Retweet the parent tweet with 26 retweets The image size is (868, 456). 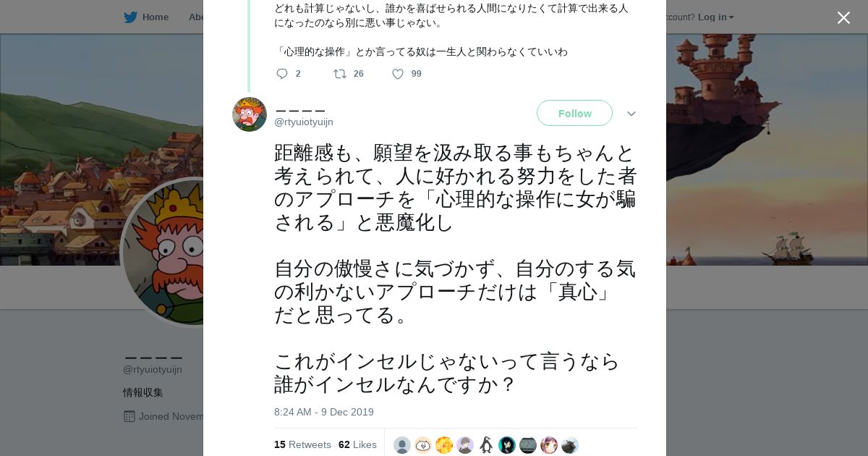coord(340,74)
